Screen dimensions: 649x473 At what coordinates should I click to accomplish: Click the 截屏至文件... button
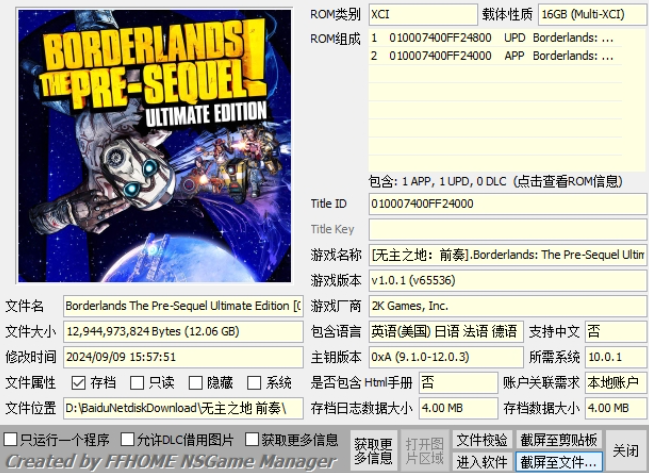click(559, 461)
